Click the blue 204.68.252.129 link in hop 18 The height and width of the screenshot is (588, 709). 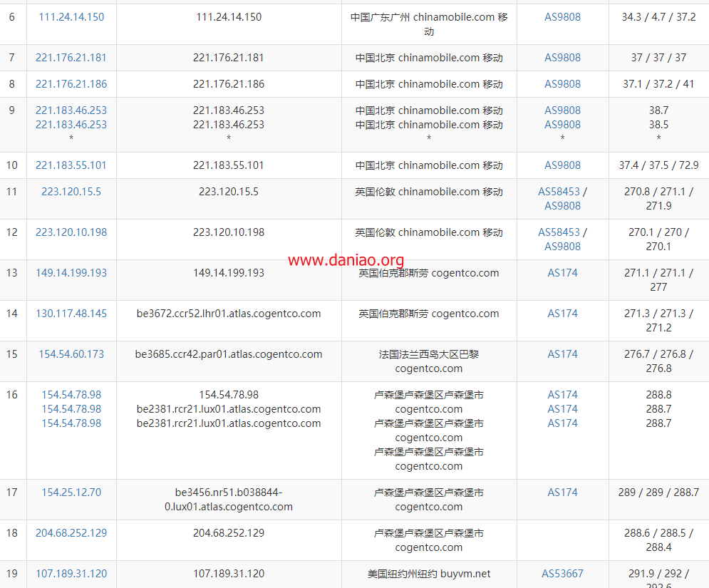[71, 533]
